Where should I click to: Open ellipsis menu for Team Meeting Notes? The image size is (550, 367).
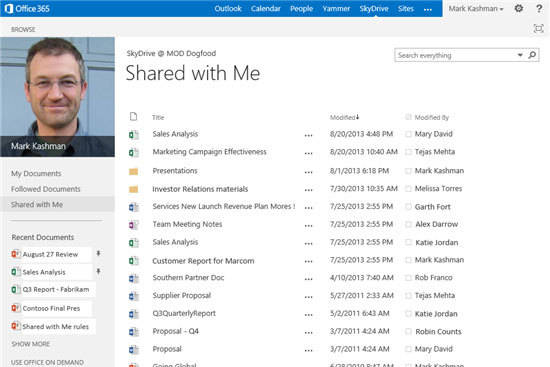(308, 226)
